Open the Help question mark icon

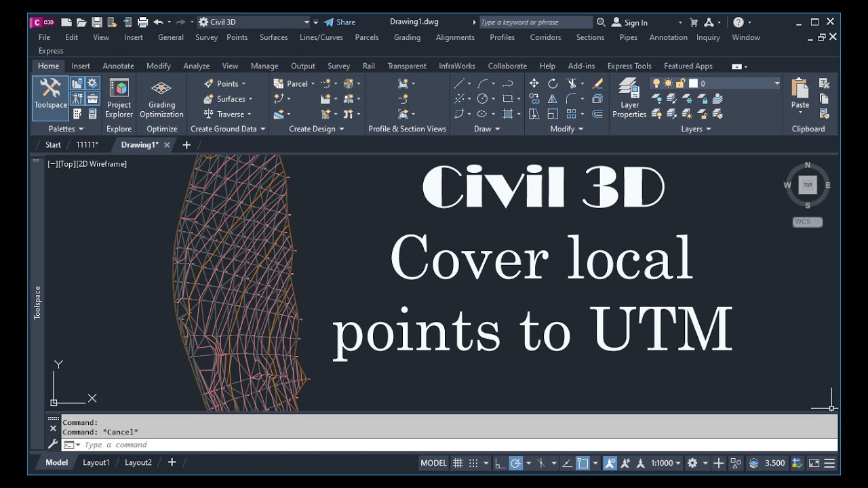[738, 22]
